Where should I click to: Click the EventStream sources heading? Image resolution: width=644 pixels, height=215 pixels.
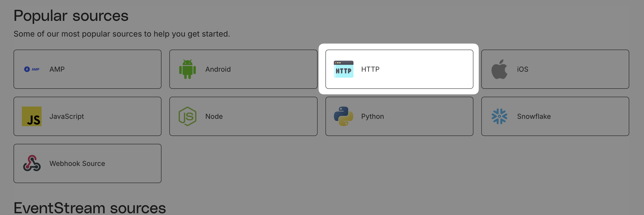pos(90,208)
